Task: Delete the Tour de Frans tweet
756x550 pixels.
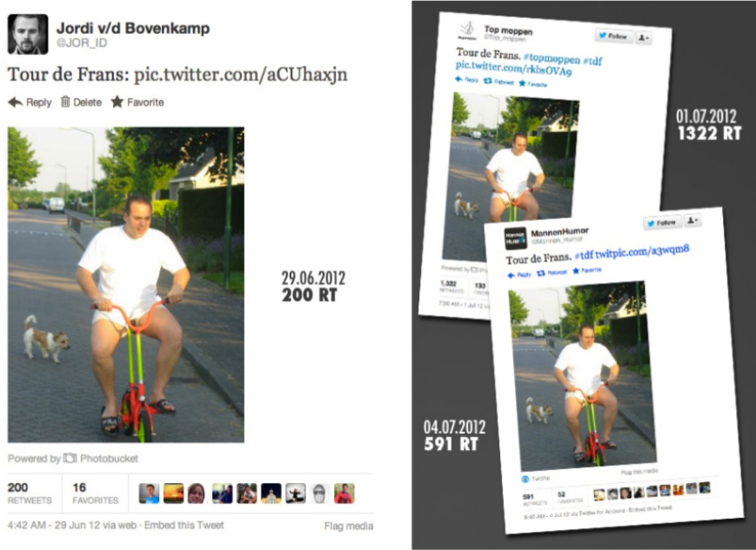Action: [x=81, y=102]
